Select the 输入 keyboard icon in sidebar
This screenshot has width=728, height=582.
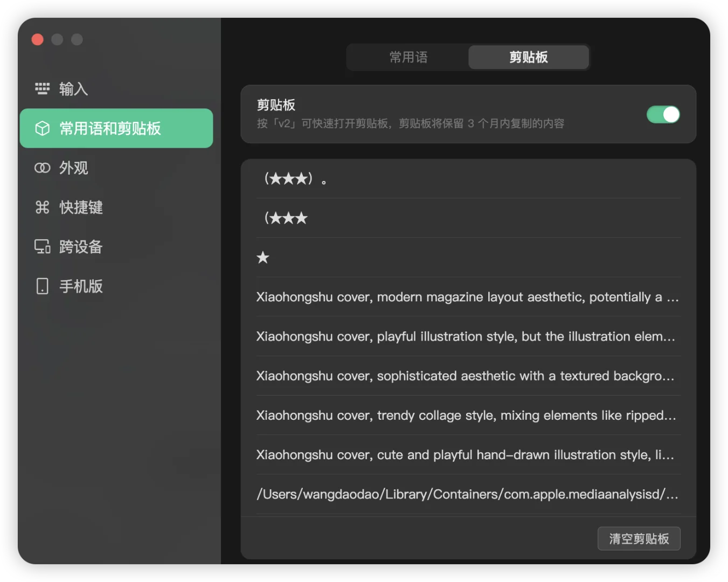click(42, 88)
